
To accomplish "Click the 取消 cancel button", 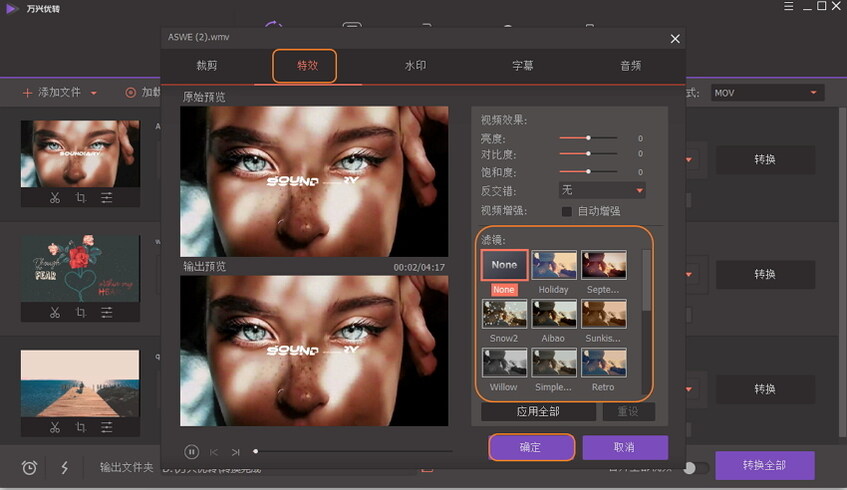I will [625, 447].
